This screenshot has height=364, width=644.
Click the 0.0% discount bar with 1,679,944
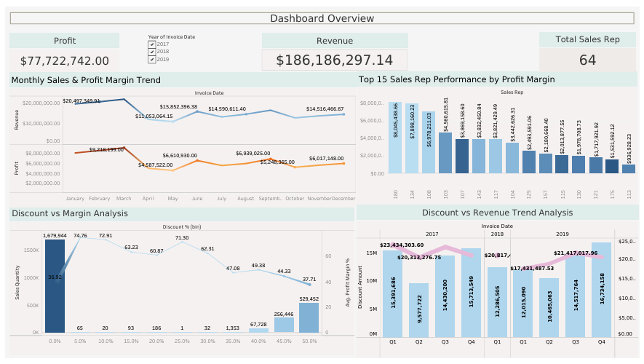(55, 286)
